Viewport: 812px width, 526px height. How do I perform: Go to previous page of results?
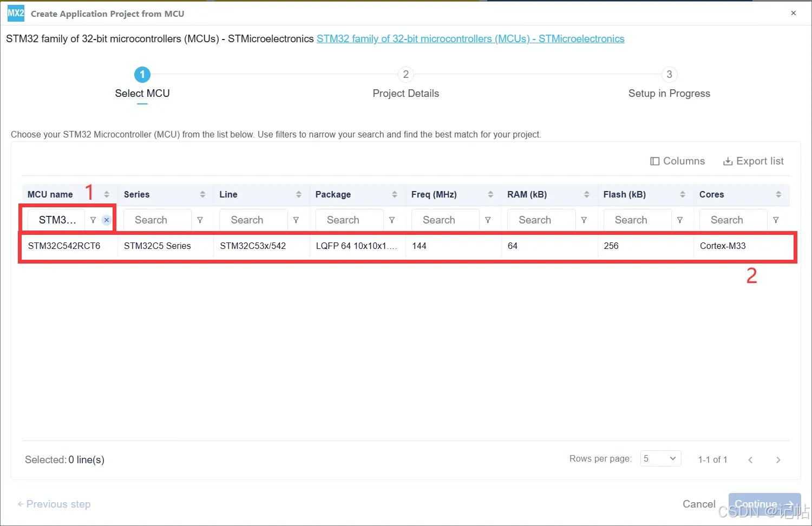pyautogui.click(x=750, y=460)
